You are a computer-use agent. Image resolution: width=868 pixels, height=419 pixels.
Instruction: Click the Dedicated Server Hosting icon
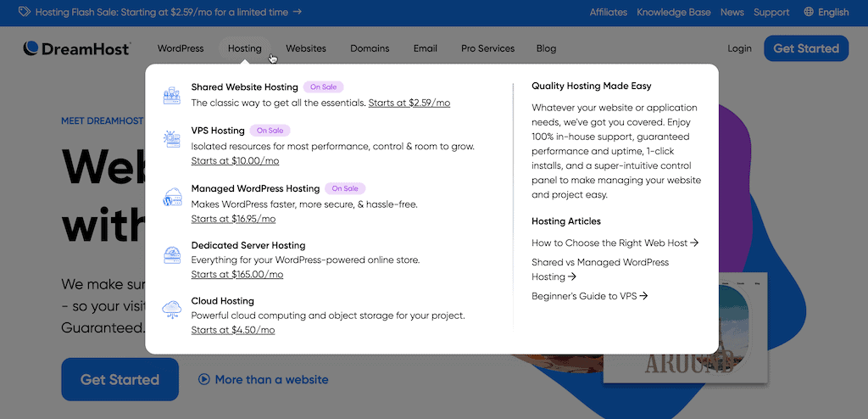click(171, 254)
